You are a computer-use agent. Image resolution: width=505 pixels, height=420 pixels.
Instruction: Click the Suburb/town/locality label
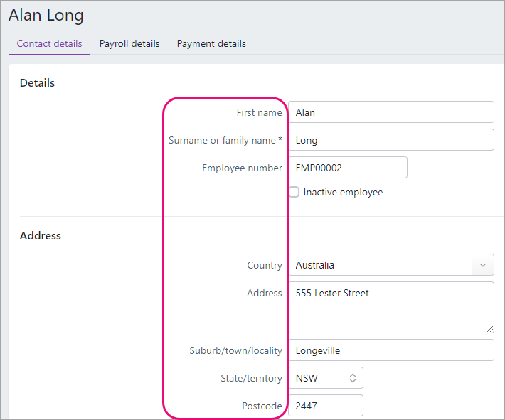235,350
